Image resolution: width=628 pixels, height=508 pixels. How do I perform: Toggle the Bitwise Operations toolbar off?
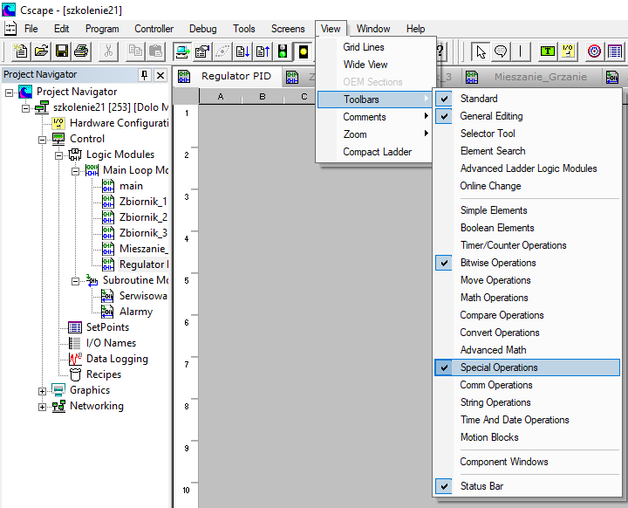tap(498, 263)
